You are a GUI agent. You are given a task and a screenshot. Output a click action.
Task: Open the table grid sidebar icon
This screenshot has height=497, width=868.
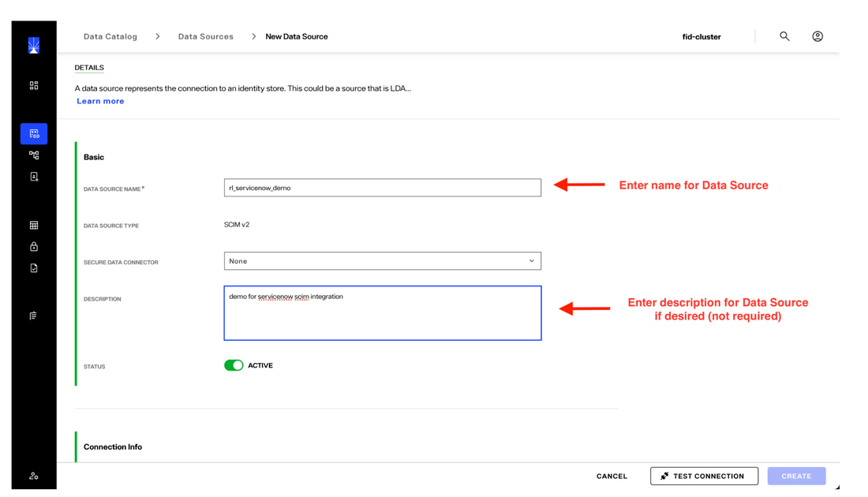tap(34, 226)
